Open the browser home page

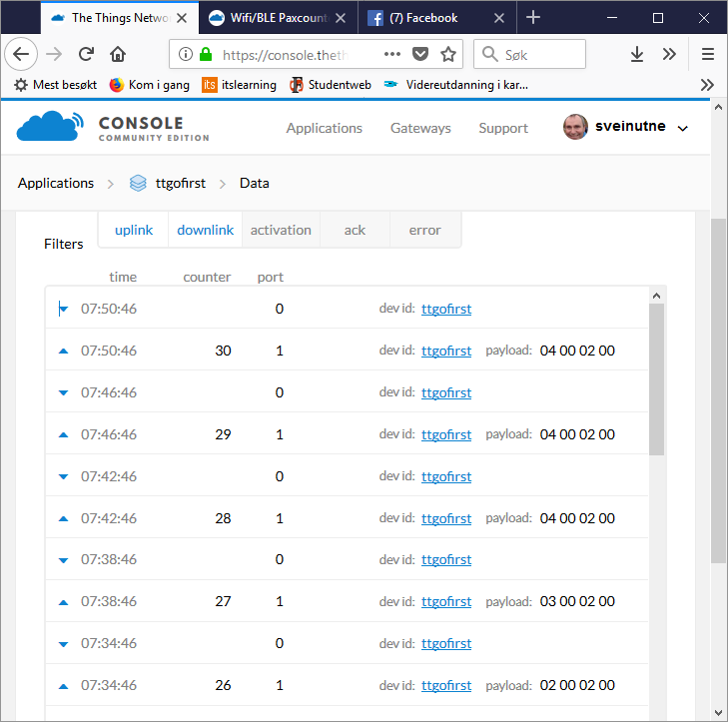pyautogui.click(x=118, y=54)
